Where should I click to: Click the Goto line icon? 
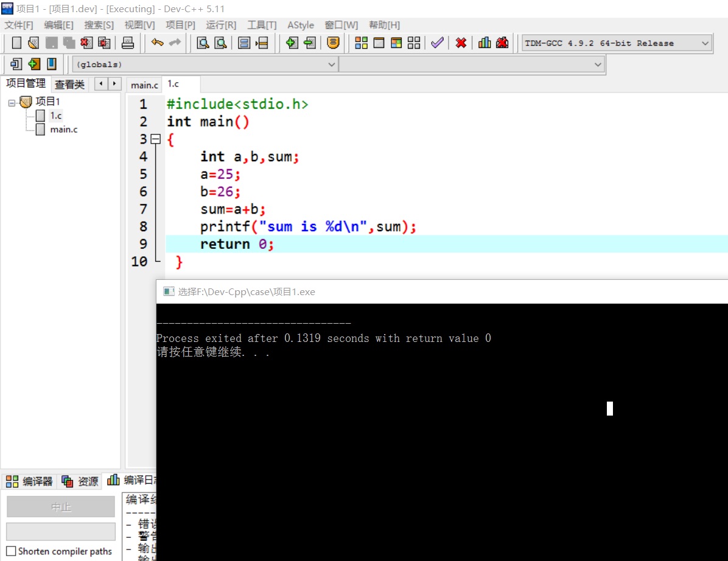pyautogui.click(x=262, y=43)
